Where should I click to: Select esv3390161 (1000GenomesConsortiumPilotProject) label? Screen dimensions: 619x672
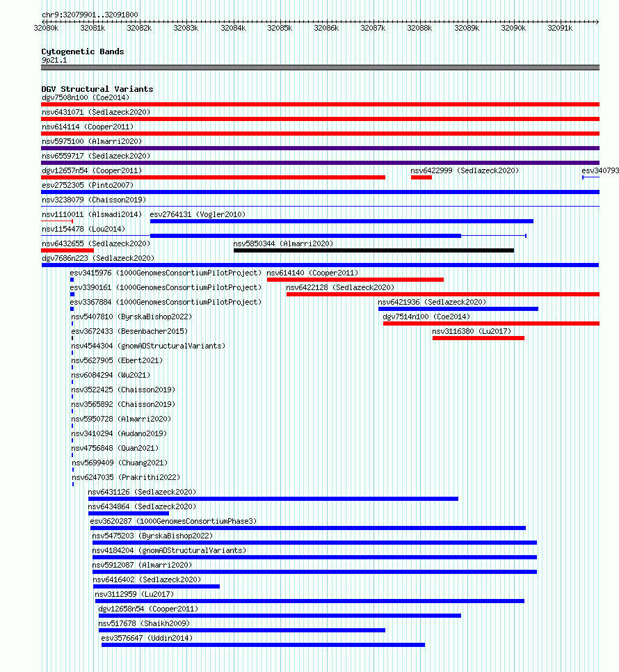click(x=166, y=287)
